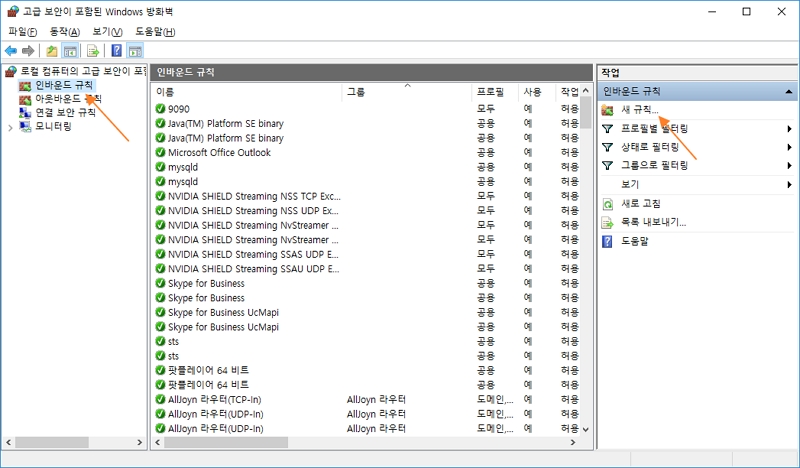Viewport: 800px width, 468px height.
Task: Open the 파일(F) menu
Action: tap(22, 32)
